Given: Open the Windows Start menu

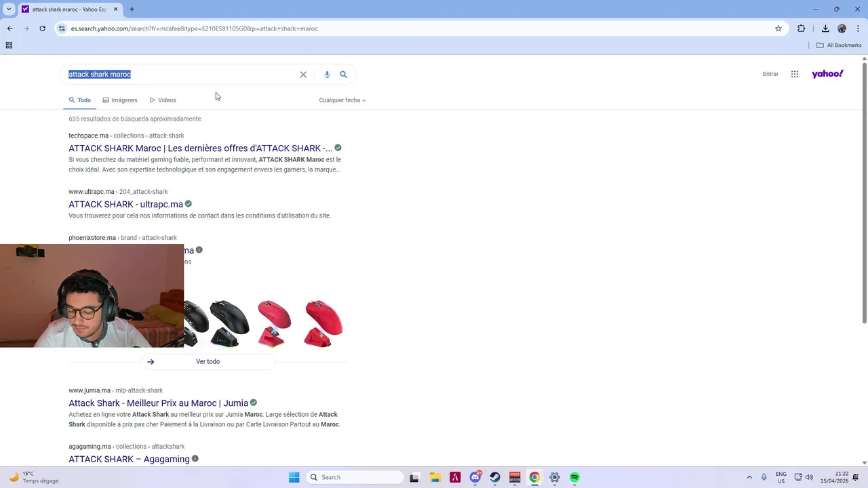Looking at the screenshot, I should (x=294, y=477).
